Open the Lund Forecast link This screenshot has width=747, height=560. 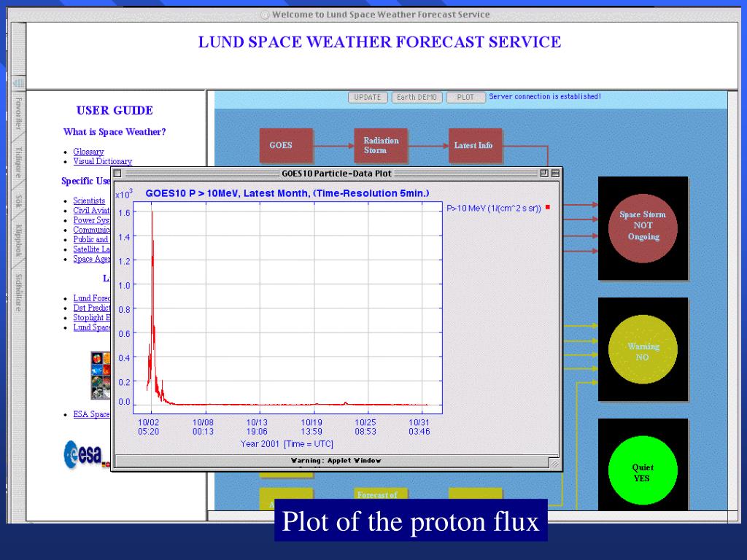pos(91,298)
